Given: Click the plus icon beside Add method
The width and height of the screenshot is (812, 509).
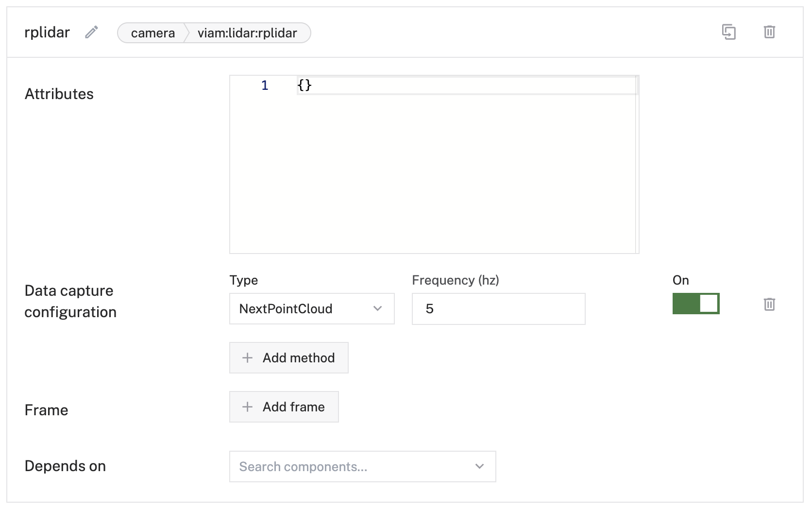Looking at the screenshot, I should point(247,358).
